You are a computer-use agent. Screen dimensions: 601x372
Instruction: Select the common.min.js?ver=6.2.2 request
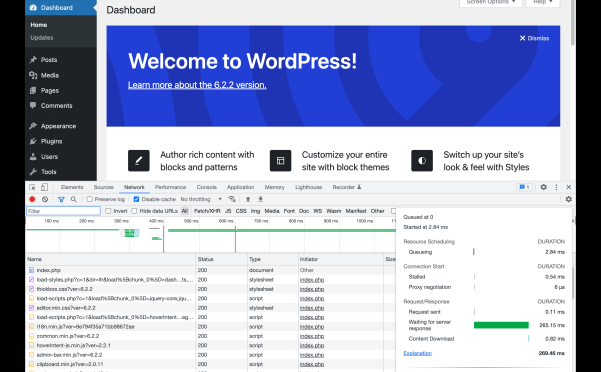point(210,336)
